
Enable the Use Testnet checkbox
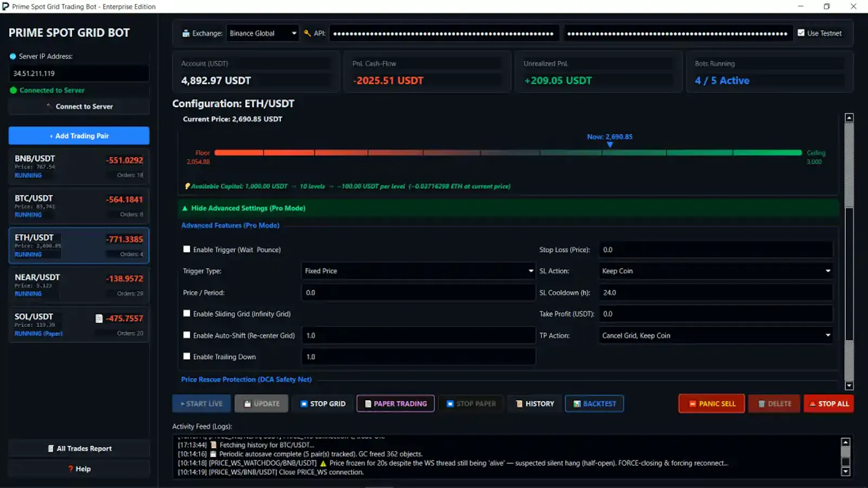(x=801, y=33)
